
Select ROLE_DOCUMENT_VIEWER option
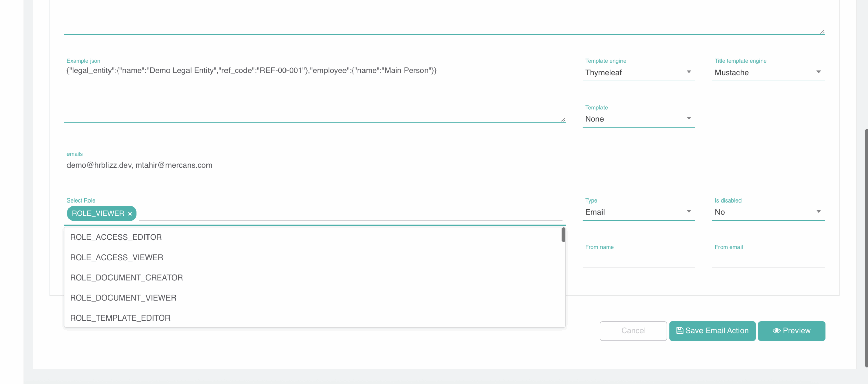123,297
